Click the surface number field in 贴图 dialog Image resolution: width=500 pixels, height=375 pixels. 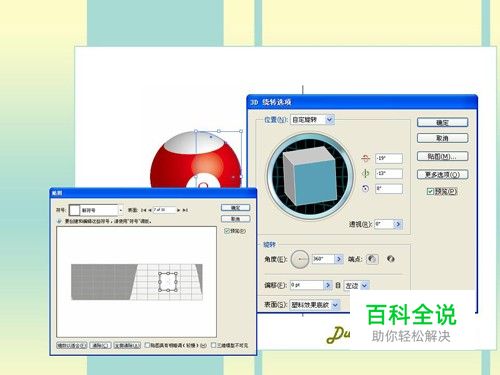coord(164,210)
